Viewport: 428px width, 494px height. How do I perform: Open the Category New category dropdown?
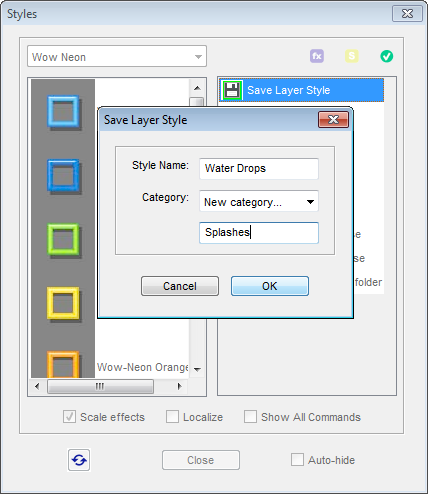[x=259, y=201]
